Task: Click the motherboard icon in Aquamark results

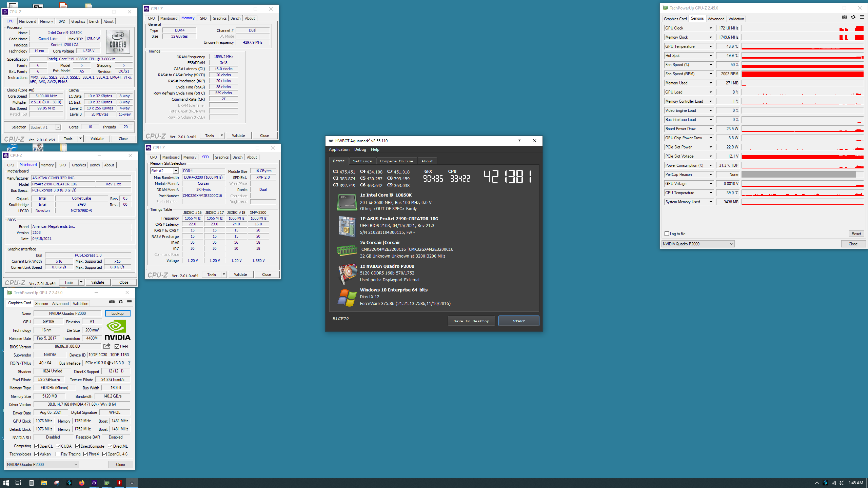Action: pos(347,226)
